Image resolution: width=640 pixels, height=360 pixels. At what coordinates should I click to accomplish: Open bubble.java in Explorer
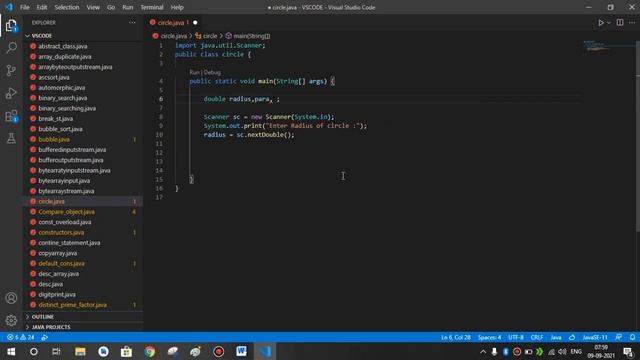[x=82, y=139]
